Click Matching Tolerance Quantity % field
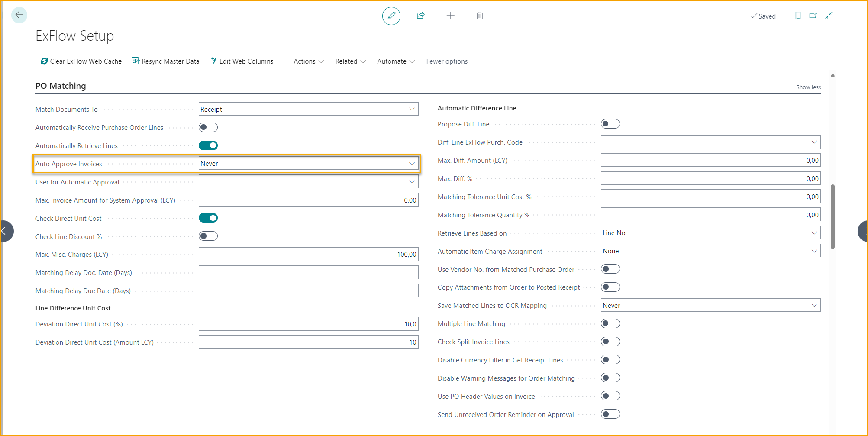Viewport: 868px width, 436px height. (711, 215)
